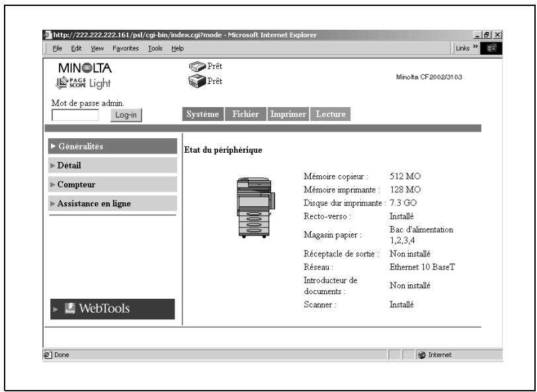The image size is (537, 392).
Task: Click the Disque dur imprimante label
Action: (345, 203)
